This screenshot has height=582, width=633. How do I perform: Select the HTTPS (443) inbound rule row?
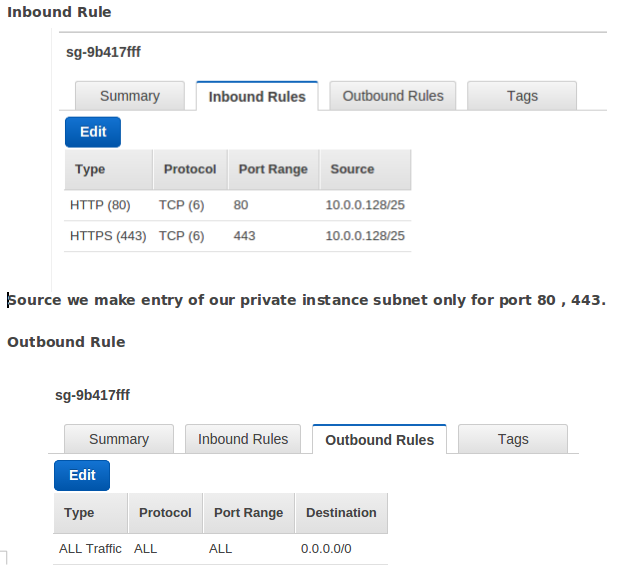[238, 236]
